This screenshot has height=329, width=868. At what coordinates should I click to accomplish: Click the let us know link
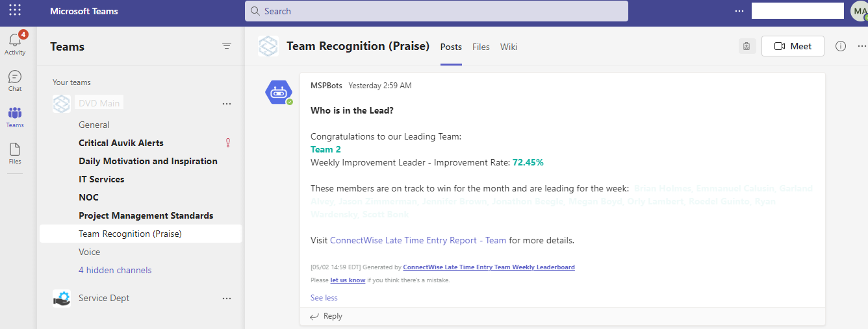pos(348,280)
